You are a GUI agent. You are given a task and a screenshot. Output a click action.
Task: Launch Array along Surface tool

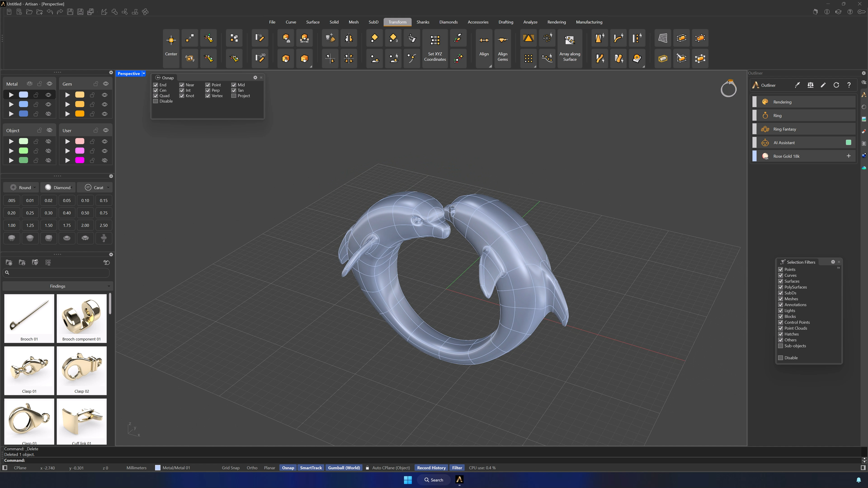569,48
